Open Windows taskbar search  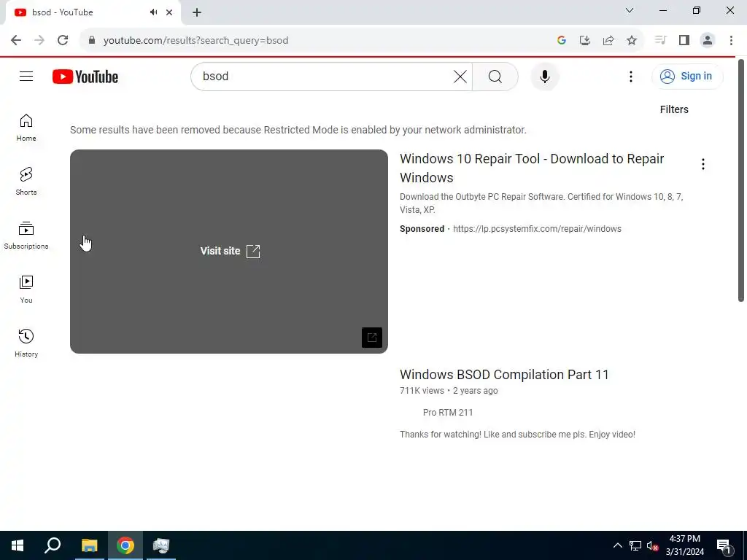[x=53, y=545]
